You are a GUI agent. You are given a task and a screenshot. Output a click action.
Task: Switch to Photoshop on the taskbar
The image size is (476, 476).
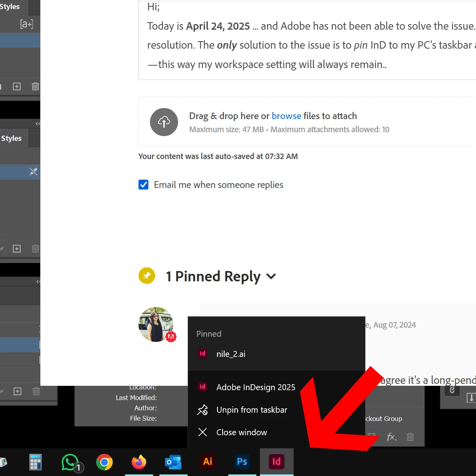click(242, 461)
